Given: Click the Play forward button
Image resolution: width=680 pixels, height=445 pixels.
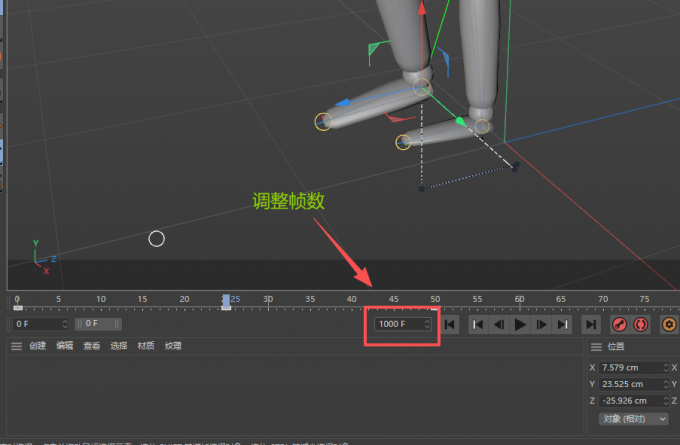Looking at the screenshot, I should point(520,324).
